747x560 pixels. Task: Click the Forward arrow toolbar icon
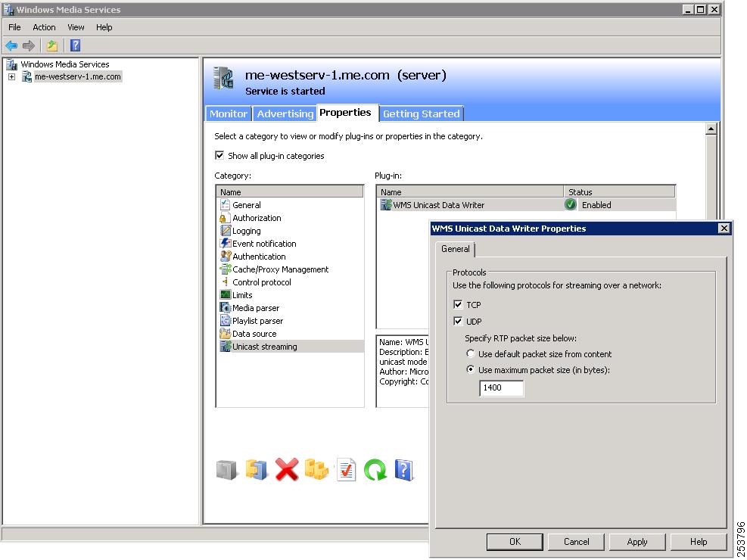pyautogui.click(x=29, y=45)
